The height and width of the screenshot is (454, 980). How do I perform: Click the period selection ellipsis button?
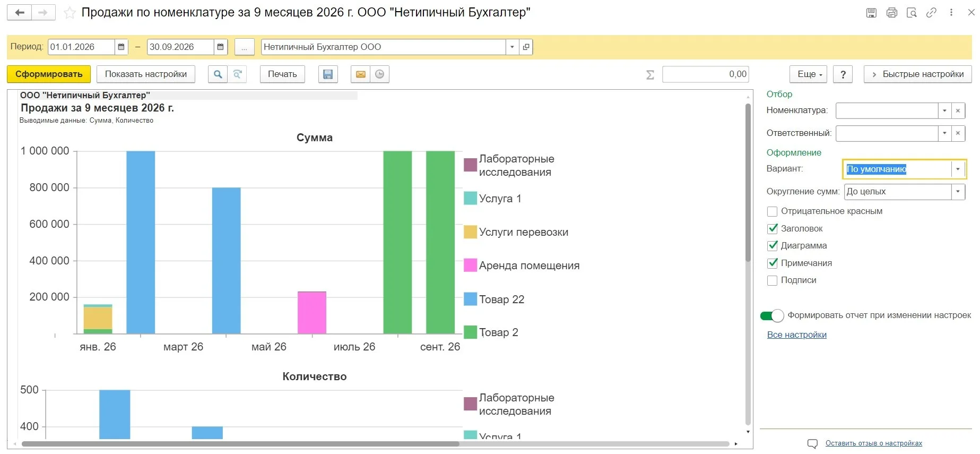[244, 47]
